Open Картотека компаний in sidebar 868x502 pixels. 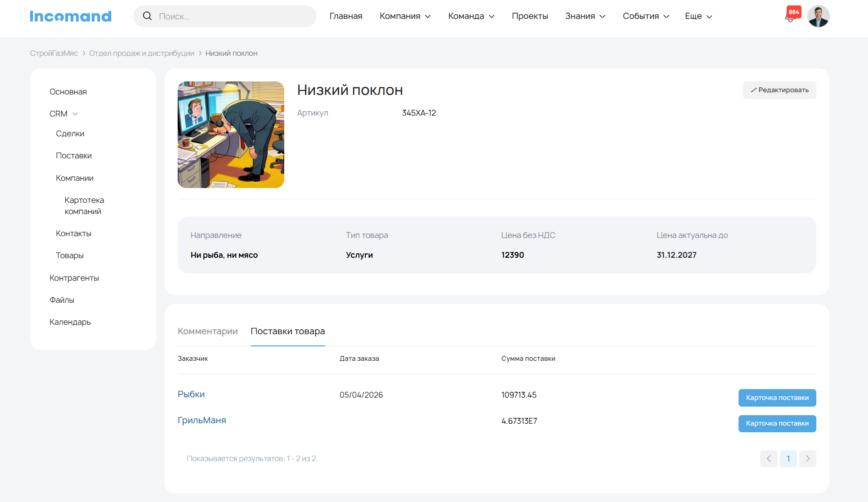[84, 206]
